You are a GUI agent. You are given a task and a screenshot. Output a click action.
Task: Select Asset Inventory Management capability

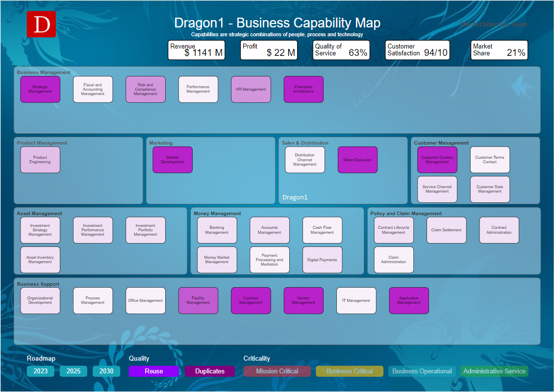click(40, 260)
